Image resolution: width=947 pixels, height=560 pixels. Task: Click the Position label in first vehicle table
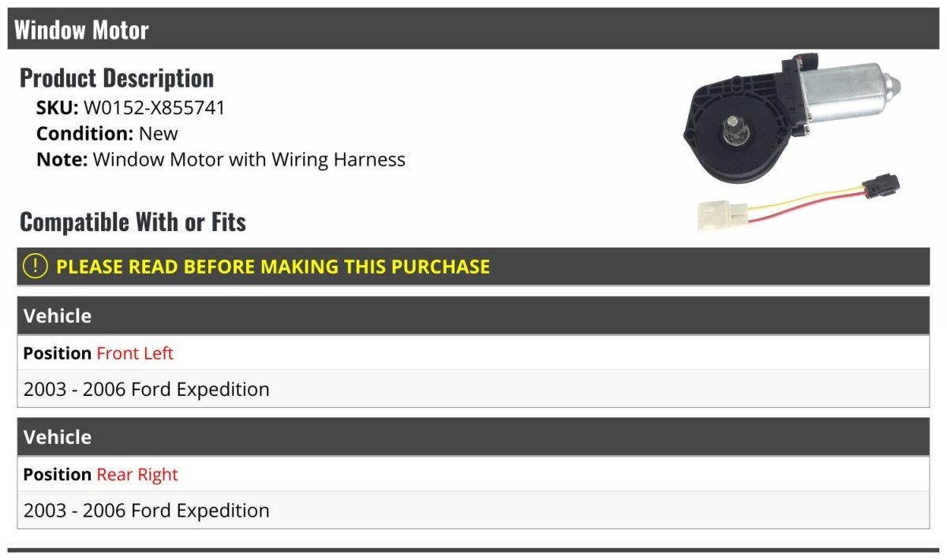coord(58,353)
